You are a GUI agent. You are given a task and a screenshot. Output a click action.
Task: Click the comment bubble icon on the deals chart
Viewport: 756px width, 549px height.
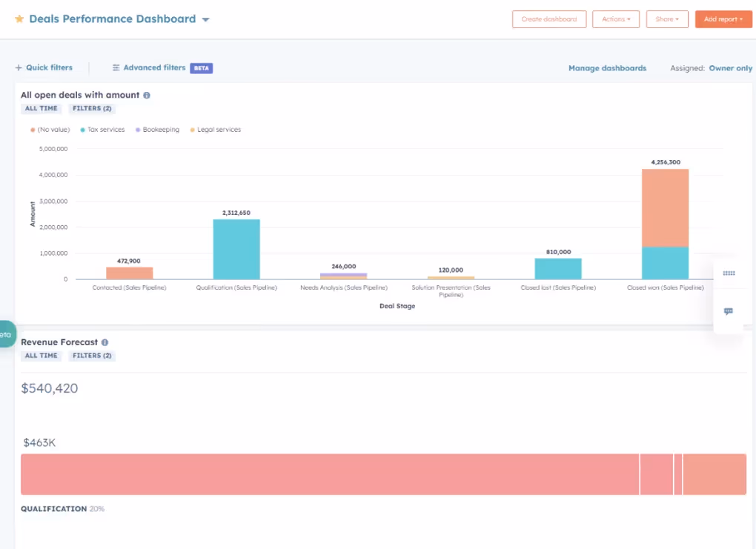click(x=728, y=311)
